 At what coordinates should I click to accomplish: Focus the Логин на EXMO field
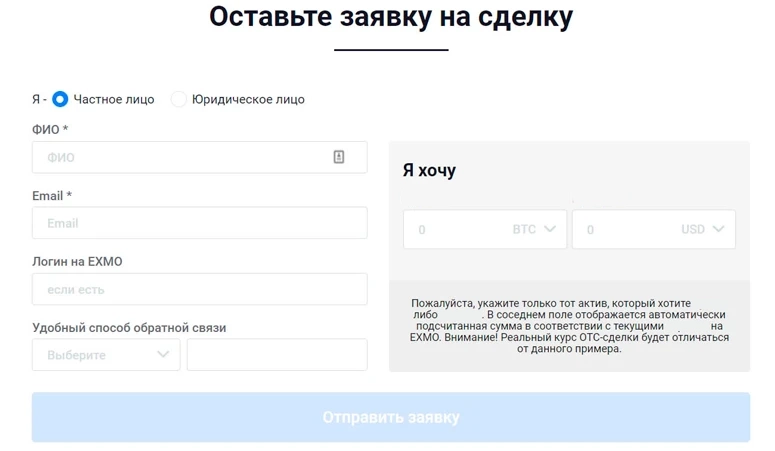[x=199, y=289]
